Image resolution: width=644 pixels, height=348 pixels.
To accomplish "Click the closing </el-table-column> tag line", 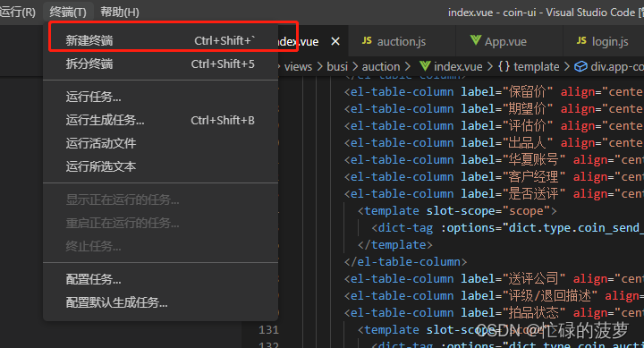I will [x=405, y=262].
